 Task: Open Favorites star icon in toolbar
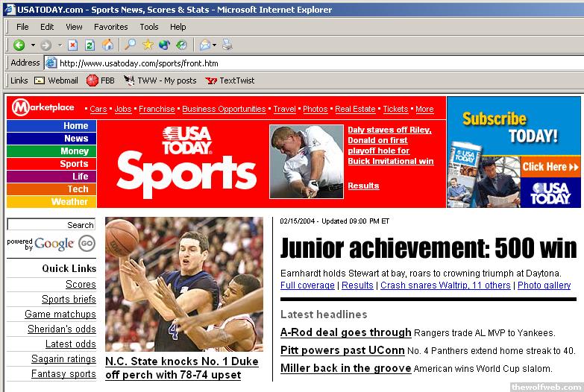click(x=147, y=45)
